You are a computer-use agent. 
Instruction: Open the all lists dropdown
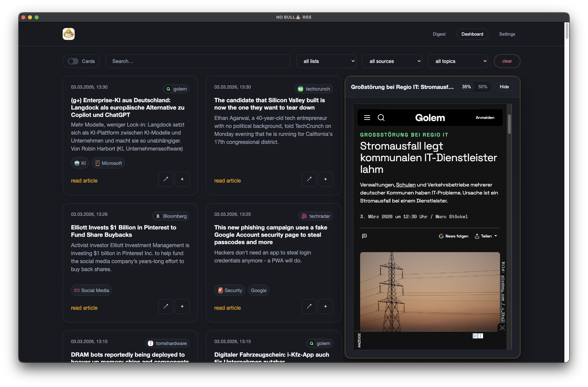click(326, 61)
